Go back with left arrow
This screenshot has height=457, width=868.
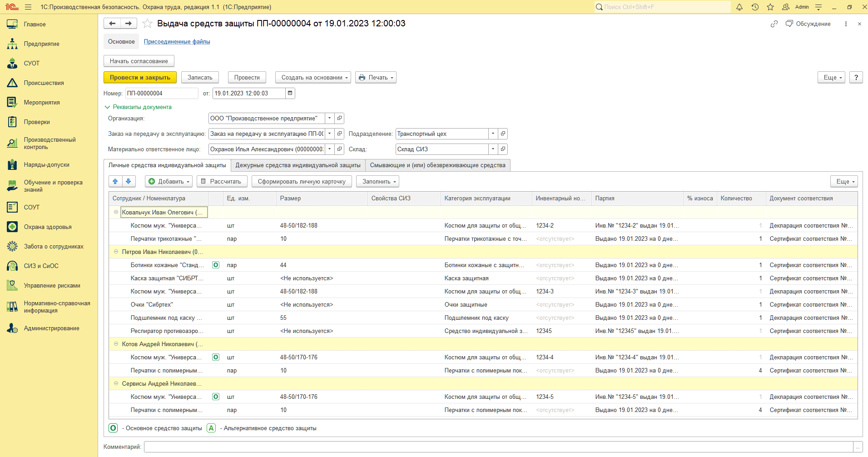[x=112, y=24]
